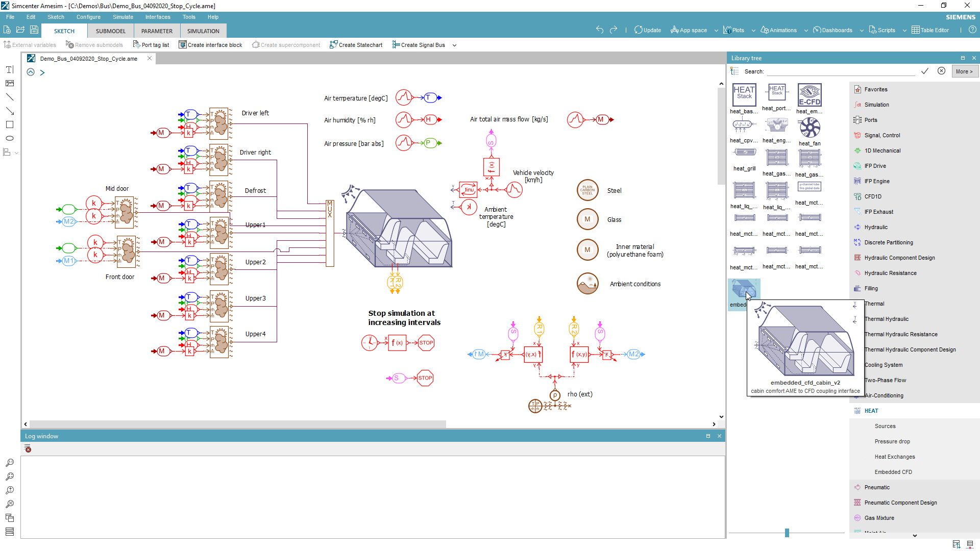
Task: Switch to the SIMULATION tab
Action: (x=203, y=31)
